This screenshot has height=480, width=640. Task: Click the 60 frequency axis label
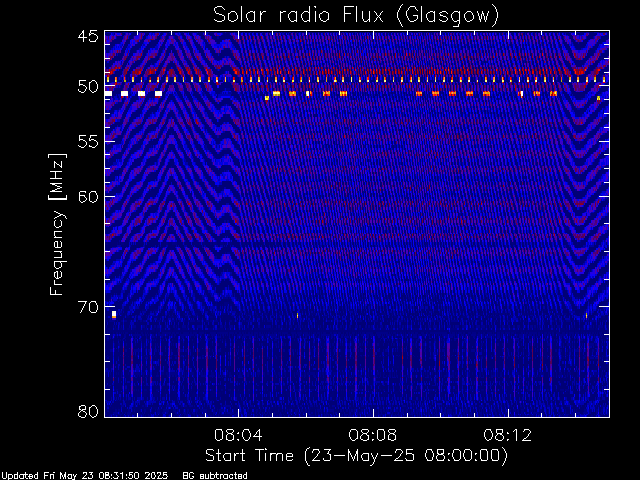(88, 196)
